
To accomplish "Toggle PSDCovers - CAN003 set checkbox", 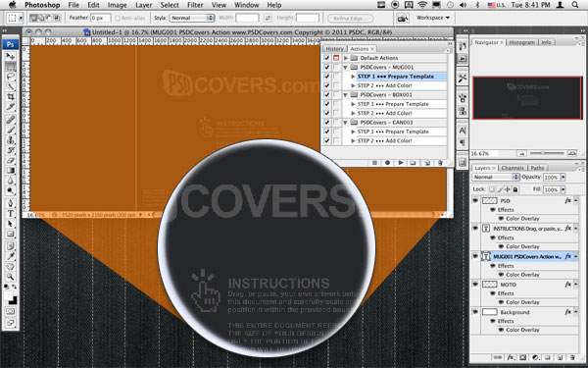I will pos(326,123).
